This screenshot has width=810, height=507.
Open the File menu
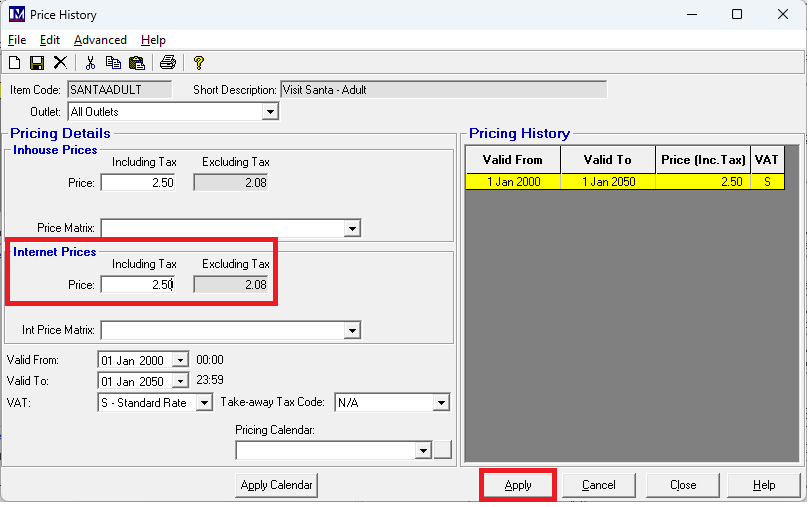[17, 40]
